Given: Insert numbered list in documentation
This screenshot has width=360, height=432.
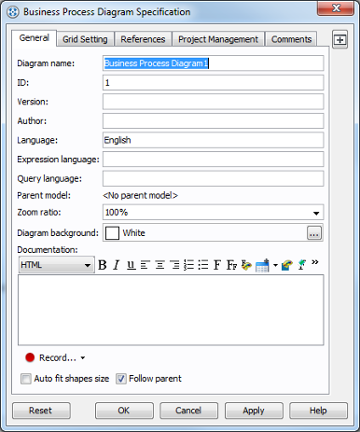Looking at the screenshot, I should 189,265.
